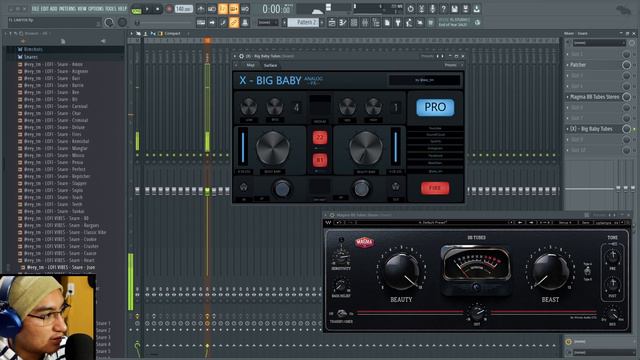This screenshot has height=360, width=640.
Task: Toggle (X) - Big Baby Tubes slot enable circle
Action: click(x=627, y=129)
